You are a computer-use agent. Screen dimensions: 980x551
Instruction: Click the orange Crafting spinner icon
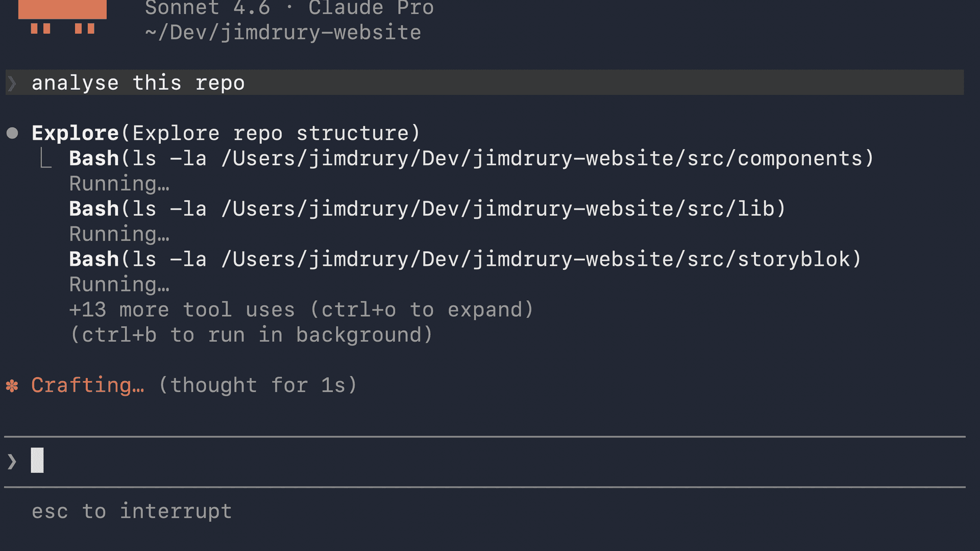click(x=11, y=386)
